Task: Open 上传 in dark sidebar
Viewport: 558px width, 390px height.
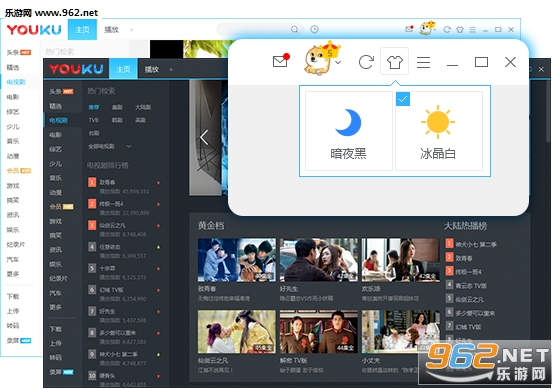Action: 56,343
